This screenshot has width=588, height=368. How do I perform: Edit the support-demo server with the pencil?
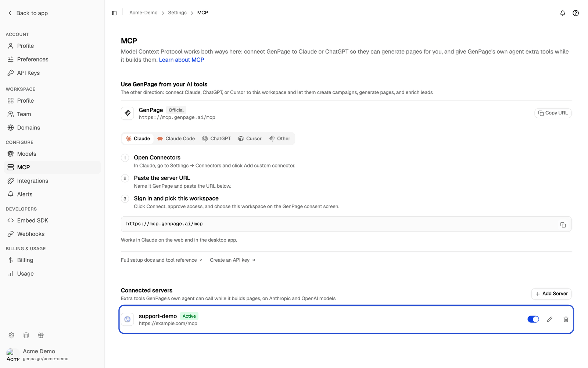[x=550, y=319]
